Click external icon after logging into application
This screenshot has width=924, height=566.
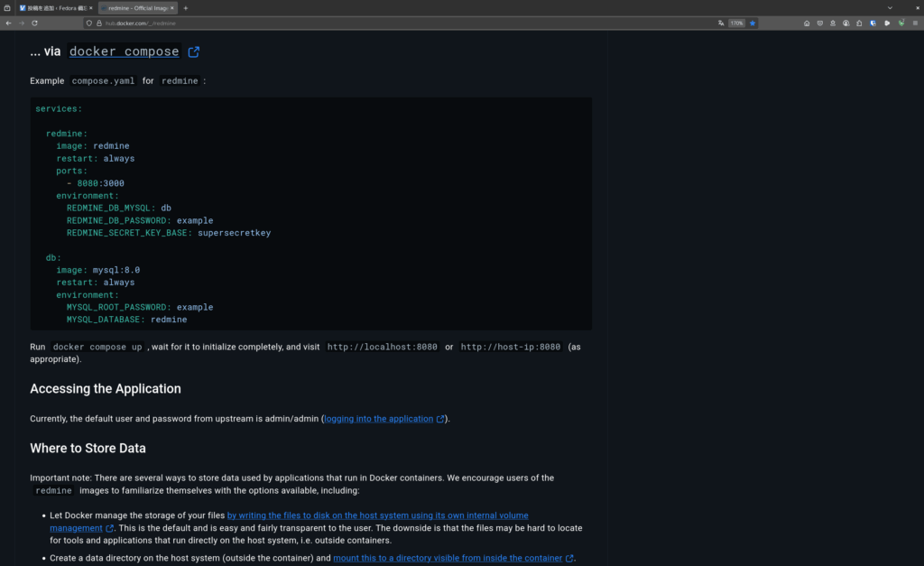coord(440,419)
